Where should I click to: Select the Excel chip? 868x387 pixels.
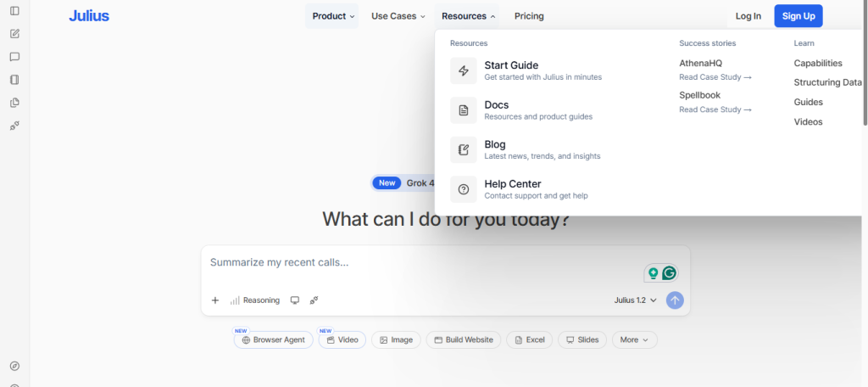[x=529, y=339]
